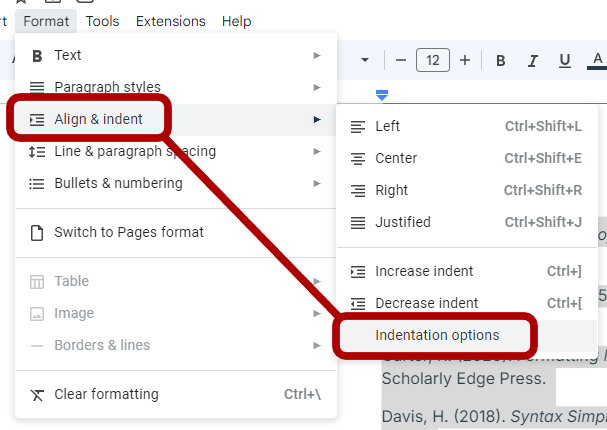This screenshot has width=607, height=430.
Task: Open Indentation options
Action: tap(467, 336)
